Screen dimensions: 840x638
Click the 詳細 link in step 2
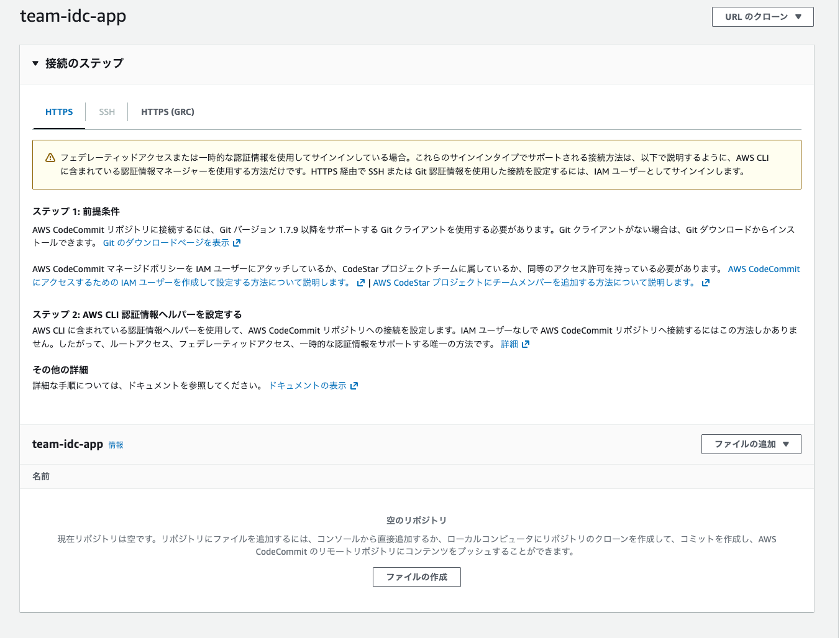point(509,344)
